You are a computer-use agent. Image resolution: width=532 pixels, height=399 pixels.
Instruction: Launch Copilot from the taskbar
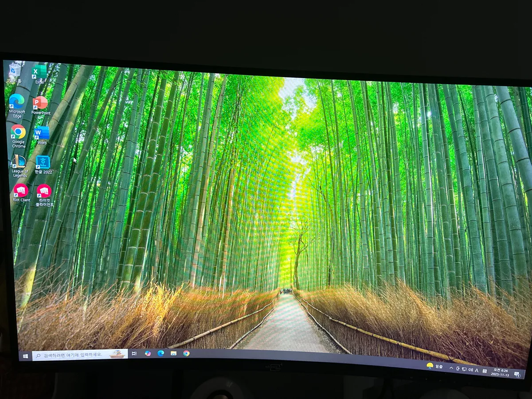pos(148,353)
